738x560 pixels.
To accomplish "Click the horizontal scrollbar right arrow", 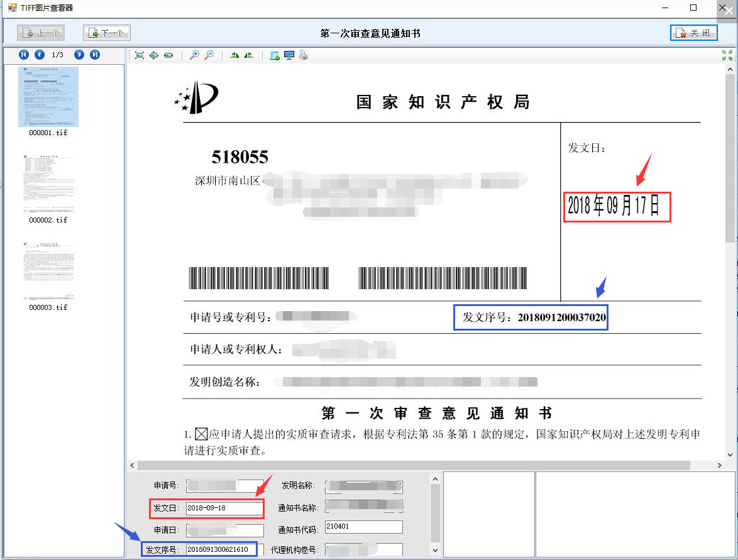I will pos(720,466).
